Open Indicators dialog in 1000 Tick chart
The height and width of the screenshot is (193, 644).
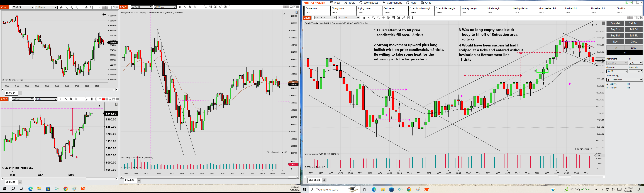tap(399, 18)
